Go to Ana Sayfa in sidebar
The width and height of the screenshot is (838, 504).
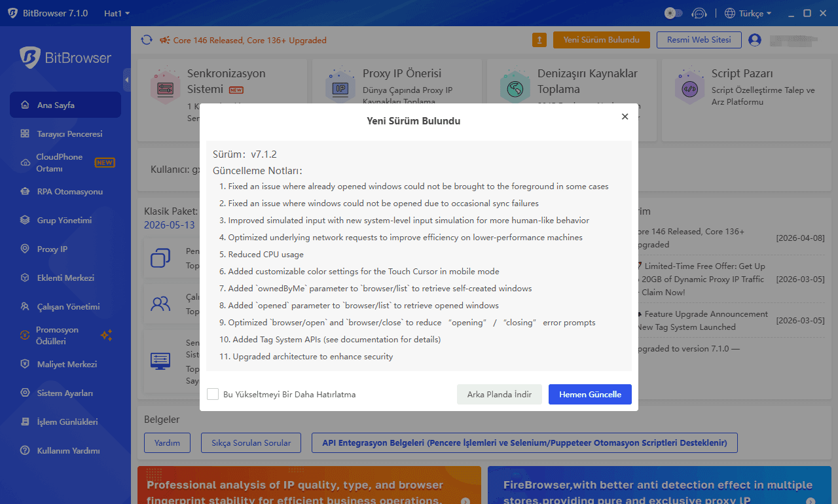click(65, 105)
